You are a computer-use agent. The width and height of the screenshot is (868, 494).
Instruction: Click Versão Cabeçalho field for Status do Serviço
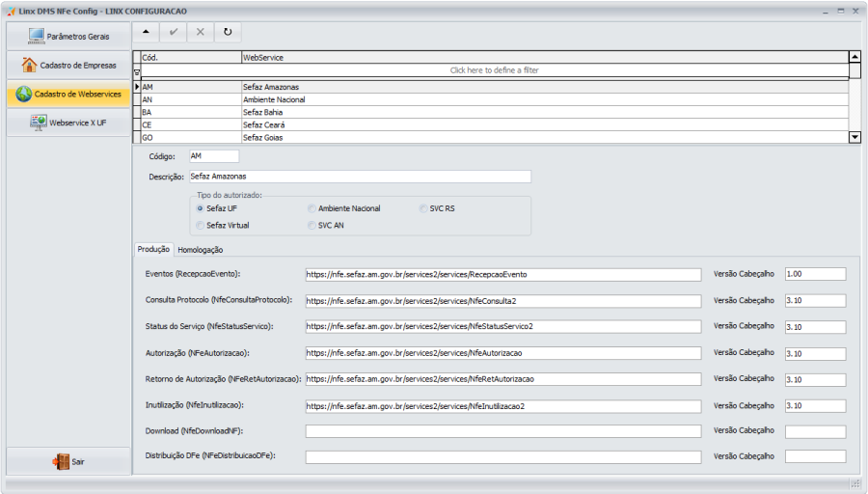pyautogui.click(x=815, y=327)
